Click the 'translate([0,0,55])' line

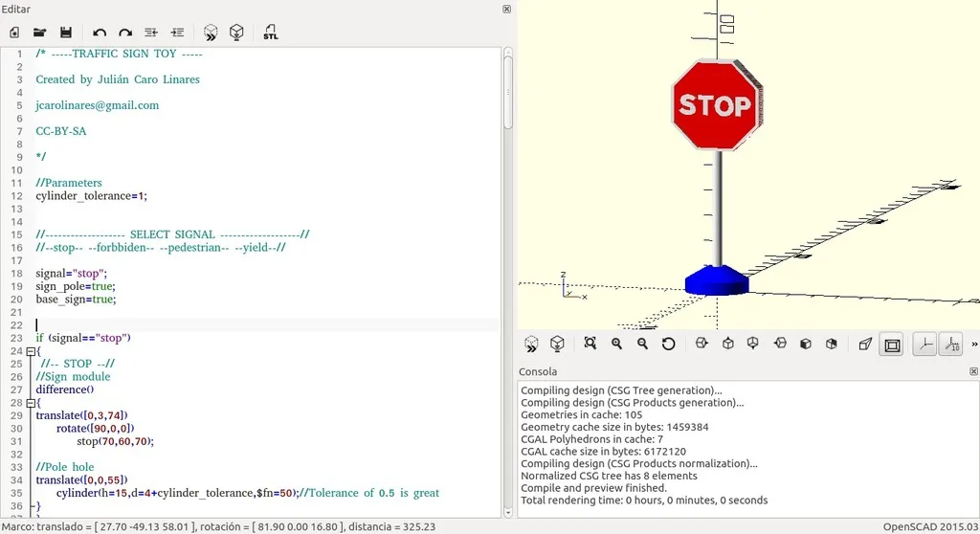point(82,480)
